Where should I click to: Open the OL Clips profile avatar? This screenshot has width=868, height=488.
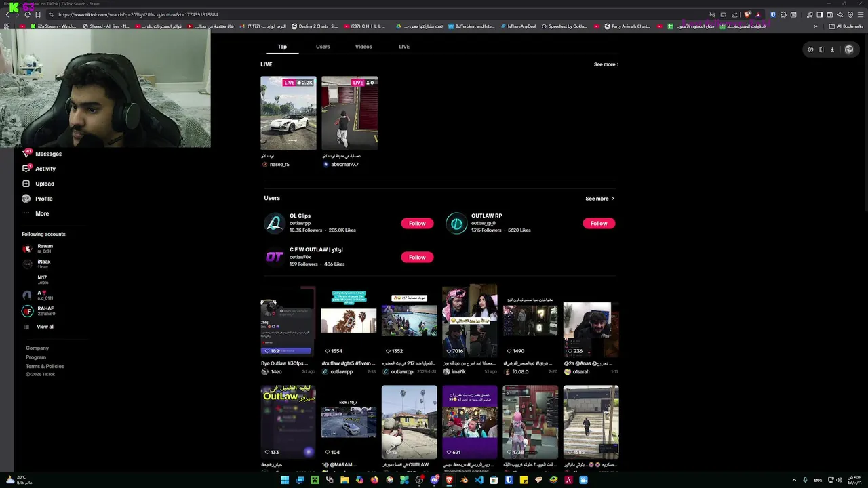[275, 223]
